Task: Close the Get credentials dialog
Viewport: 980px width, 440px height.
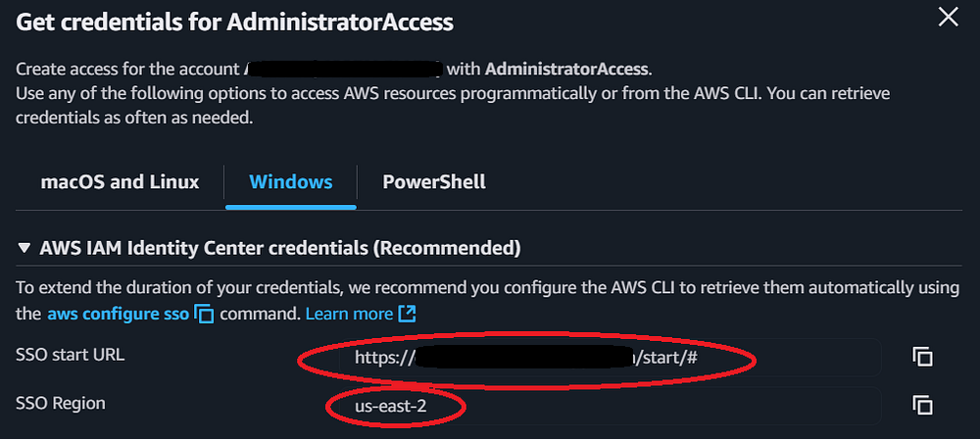Action: tap(948, 17)
